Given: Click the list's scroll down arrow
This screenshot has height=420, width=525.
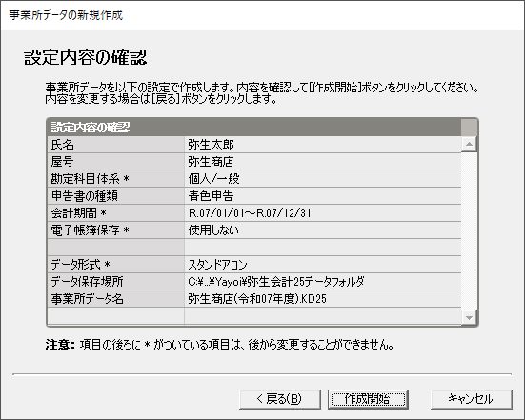Looking at the screenshot, I should [469, 317].
